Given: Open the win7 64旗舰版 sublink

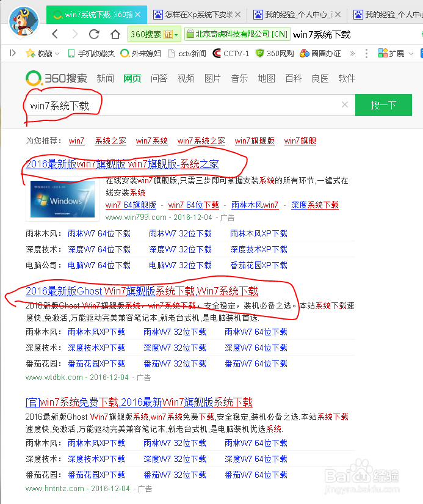Looking at the screenshot, I should click(131, 205).
